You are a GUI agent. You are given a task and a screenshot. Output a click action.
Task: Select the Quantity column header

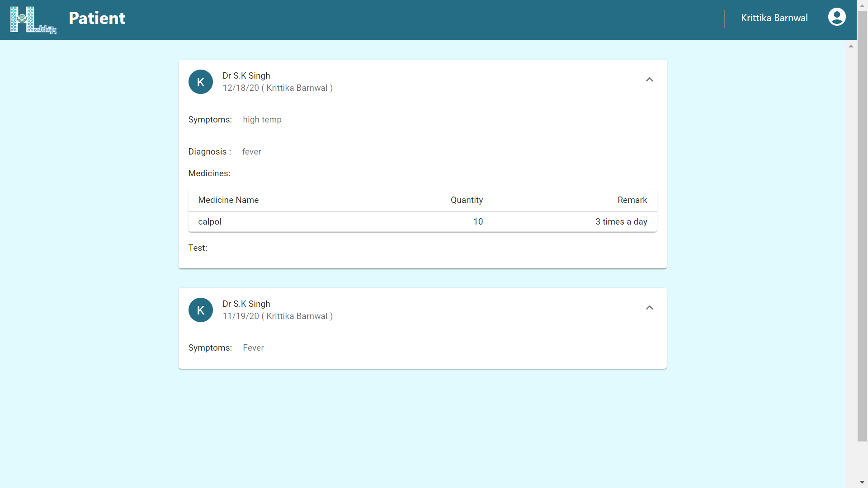467,200
